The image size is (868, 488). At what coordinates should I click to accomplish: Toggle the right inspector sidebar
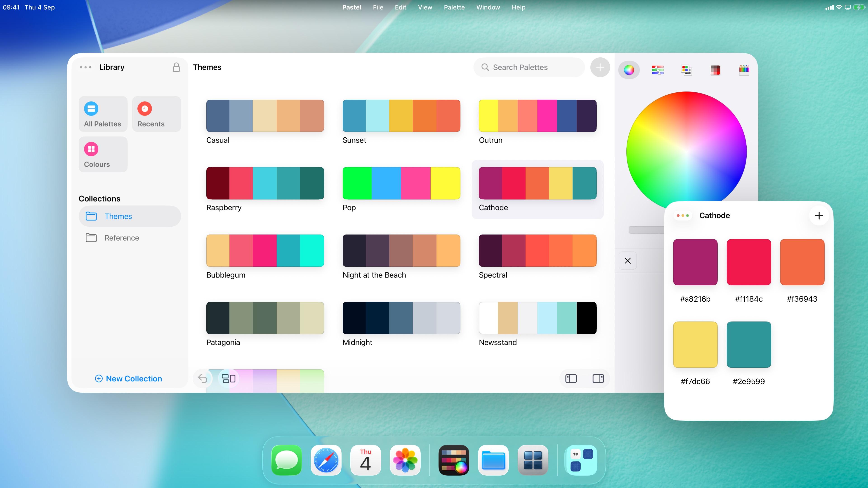point(598,379)
